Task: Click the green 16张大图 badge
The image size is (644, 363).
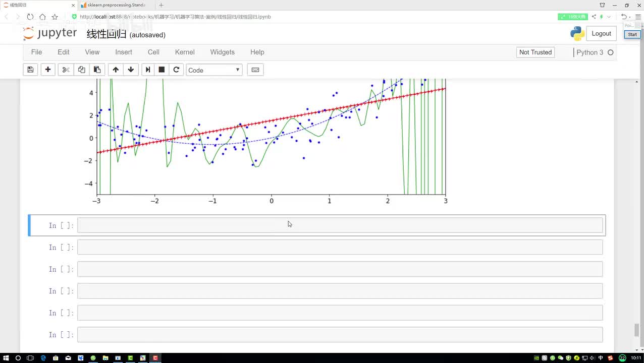Action: [573, 17]
